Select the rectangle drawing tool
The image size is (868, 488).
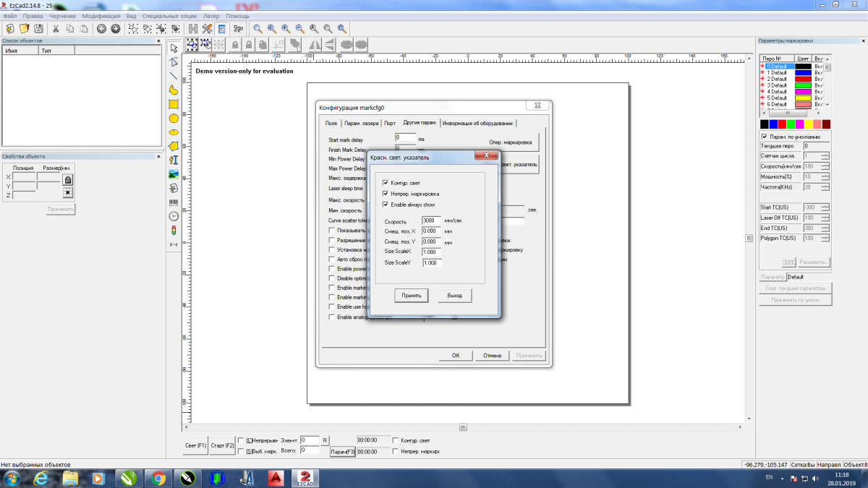[x=174, y=104]
